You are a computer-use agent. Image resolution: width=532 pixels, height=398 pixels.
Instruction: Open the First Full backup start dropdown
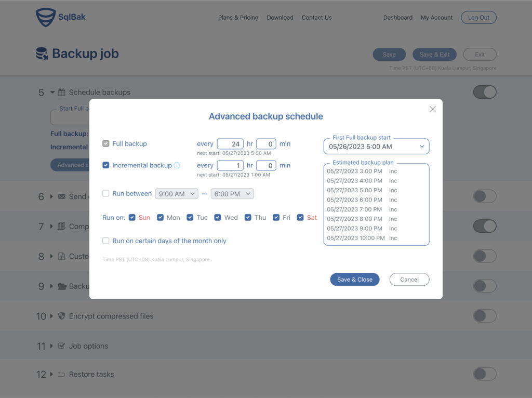tap(376, 147)
